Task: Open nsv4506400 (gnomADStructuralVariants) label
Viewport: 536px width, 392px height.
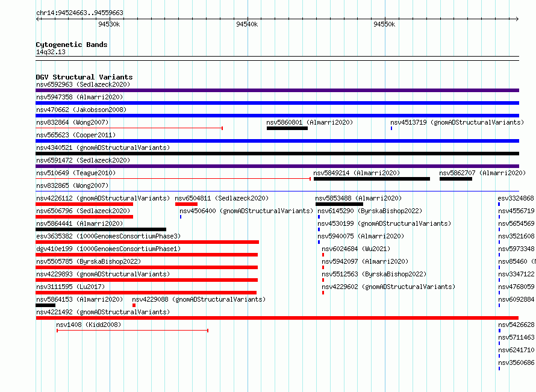Action: tap(246, 211)
